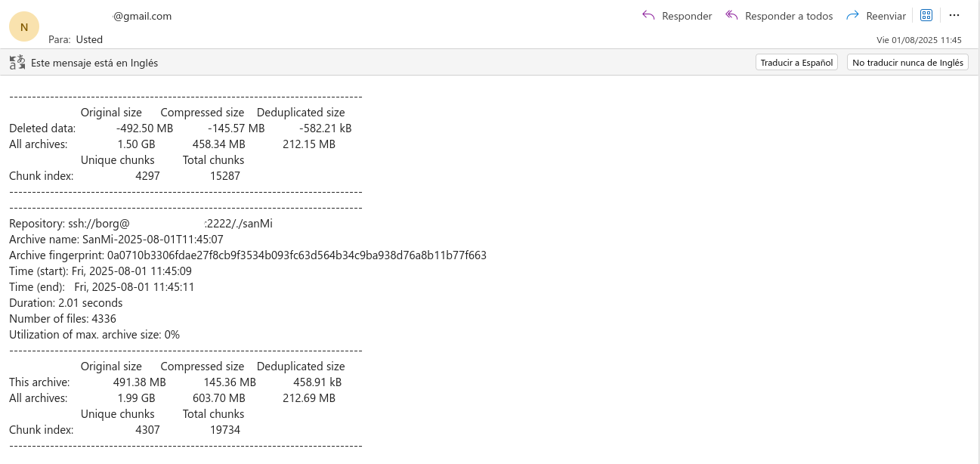Click the value 458.91 kB
Screen dimensions: 980x464
click(x=317, y=382)
